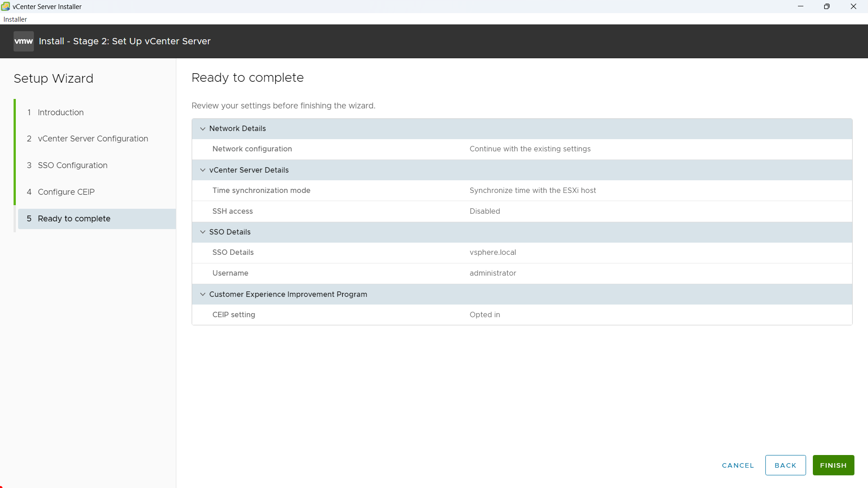This screenshot has height=488, width=868.
Task: Select the Configure CEIP step
Action: point(66,192)
